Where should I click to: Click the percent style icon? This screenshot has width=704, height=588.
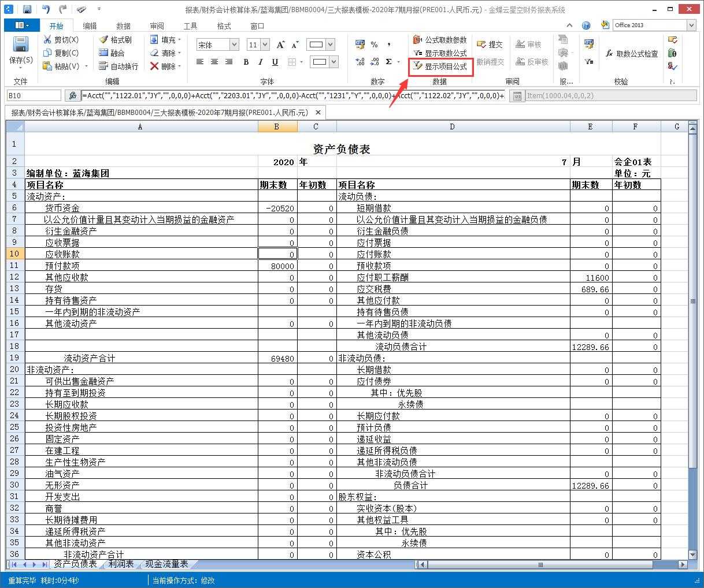[x=374, y=44]
